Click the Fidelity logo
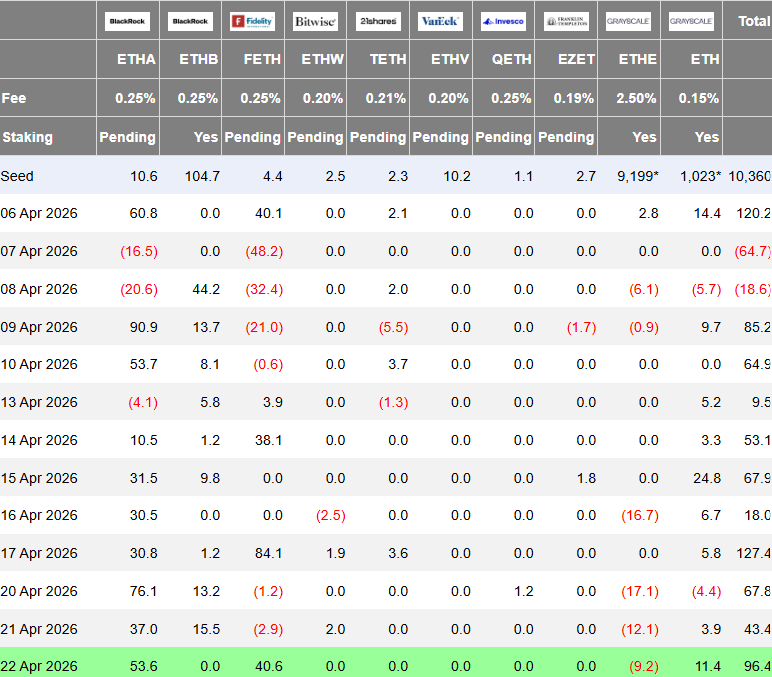The height and width of the screenshot is (677, 772). pos(253,21)
